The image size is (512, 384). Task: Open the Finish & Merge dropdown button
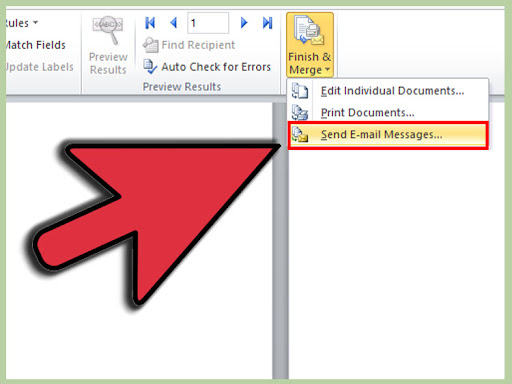click(310, 45)
